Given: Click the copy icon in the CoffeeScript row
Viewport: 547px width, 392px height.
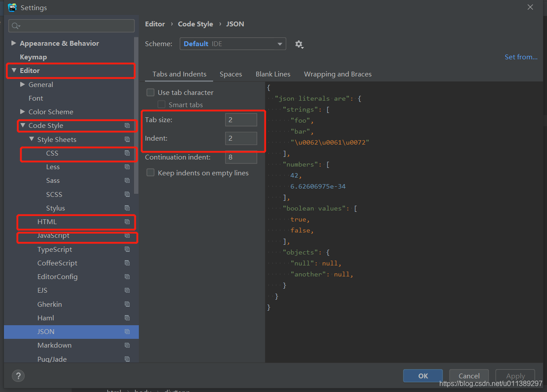Looking at the screenshot, I should coord(127,263).
